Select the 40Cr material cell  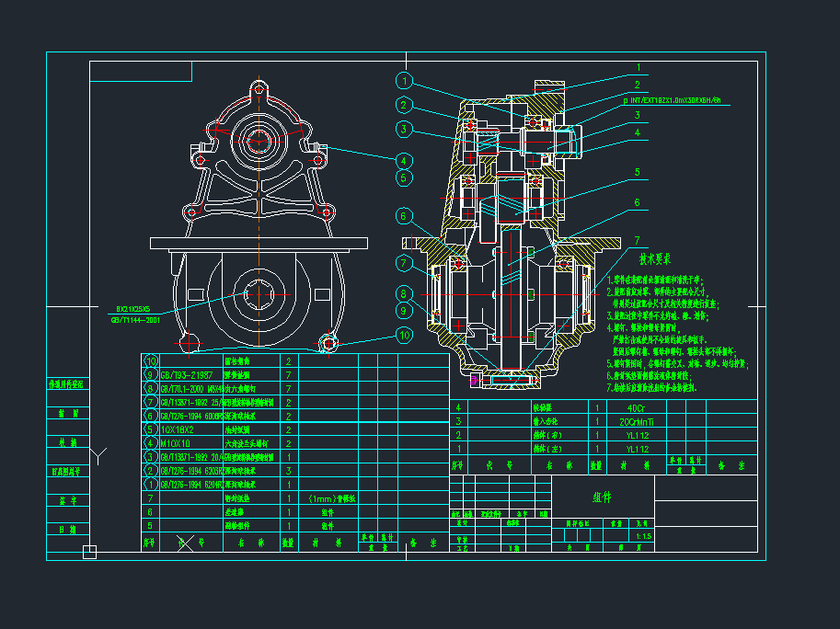635,406
